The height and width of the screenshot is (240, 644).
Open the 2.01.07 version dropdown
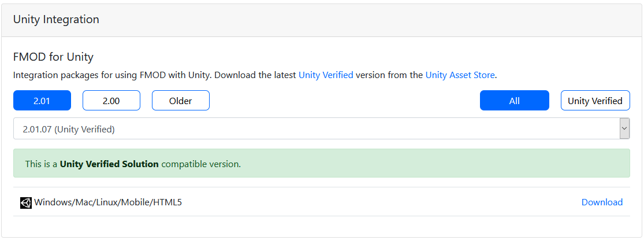click(317, 129)
